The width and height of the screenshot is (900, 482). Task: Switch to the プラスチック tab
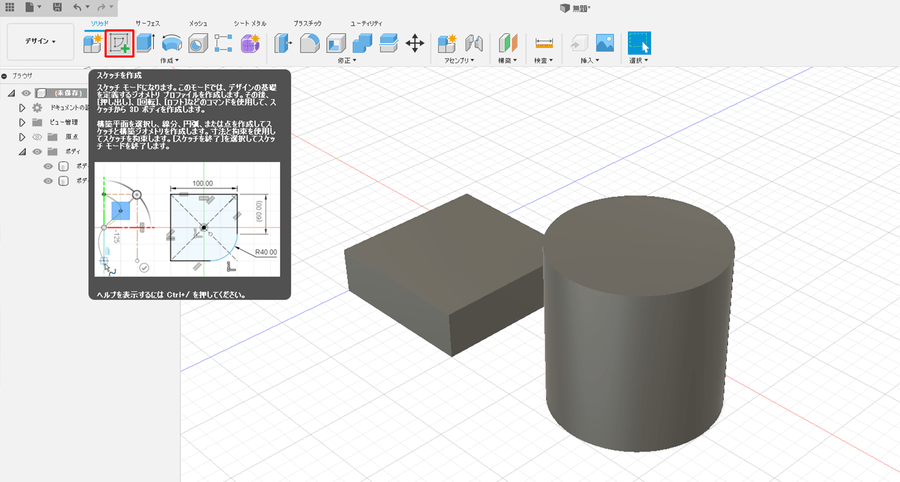pyautogui.click(x=308, y=24)
